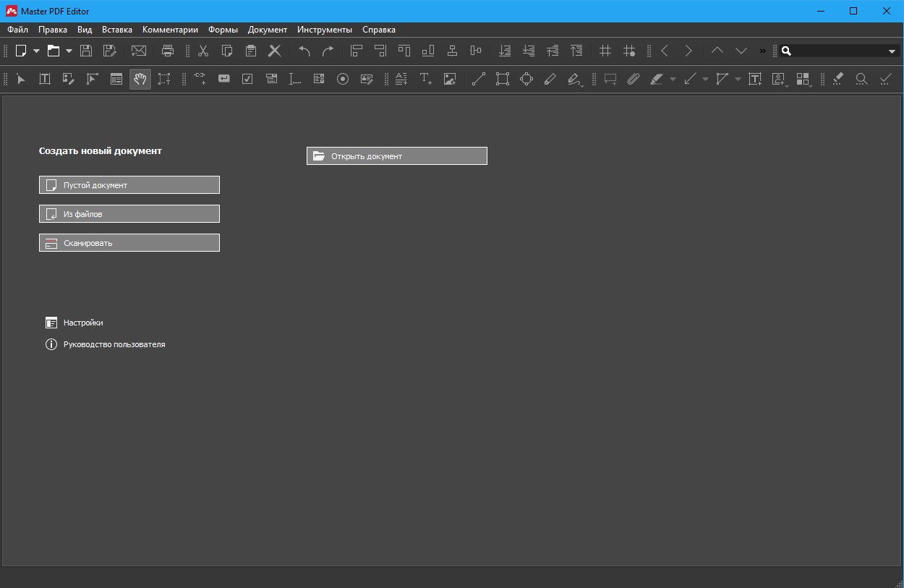Open the search field dropdown arrow
The width and height of the screenshot is (904, 588).
(892, 51)
